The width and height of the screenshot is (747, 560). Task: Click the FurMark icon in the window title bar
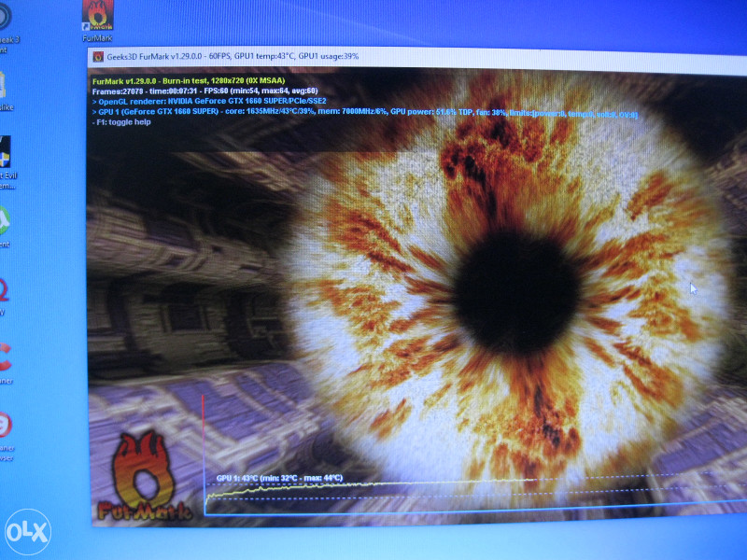(98, 57)
